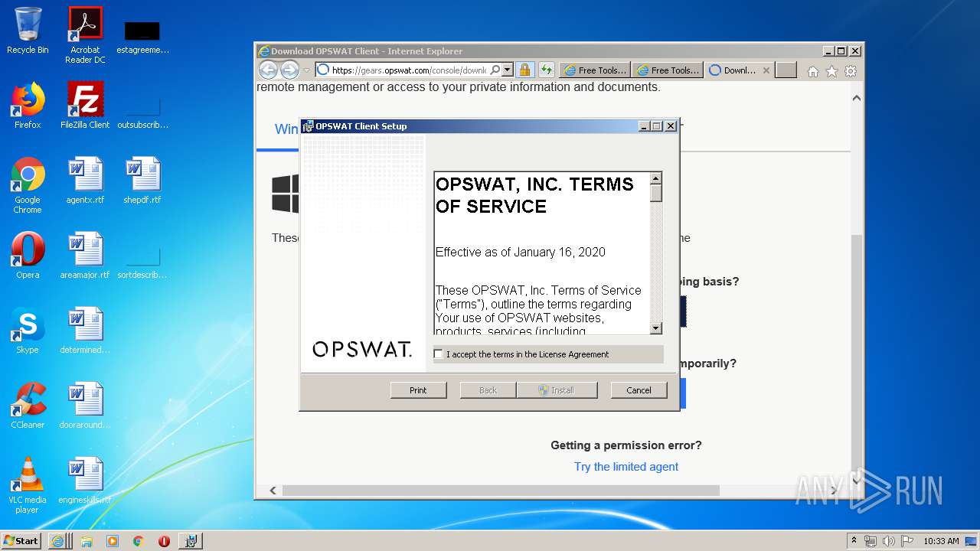The width and height of the screenshot is (980, 551).
Task: Accept the terms in the License Agreement
Action: [438, 354]
